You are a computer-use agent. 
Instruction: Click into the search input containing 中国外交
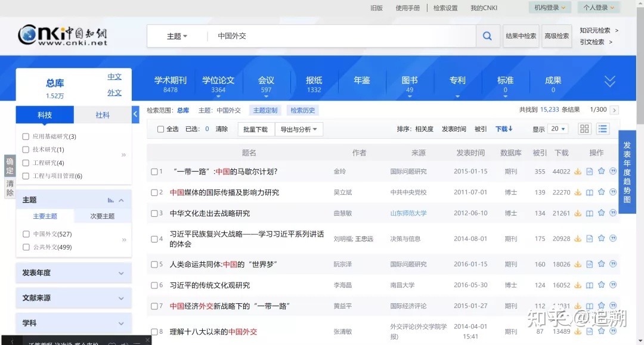[340, 36]
